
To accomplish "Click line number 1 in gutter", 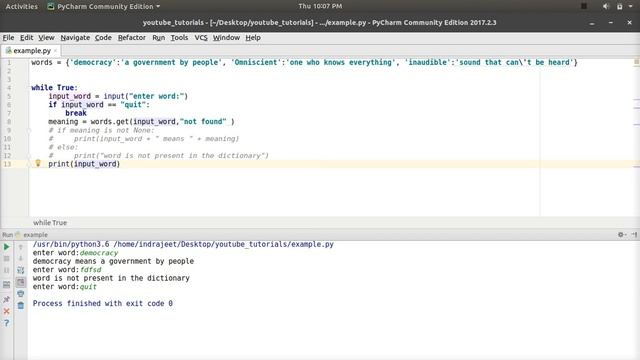I will [x=9, y=62].
